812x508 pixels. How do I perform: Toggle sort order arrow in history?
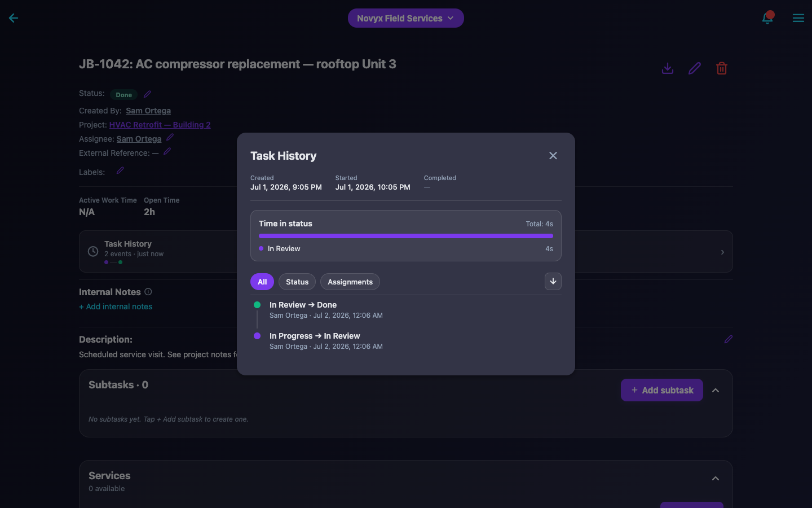553,282
